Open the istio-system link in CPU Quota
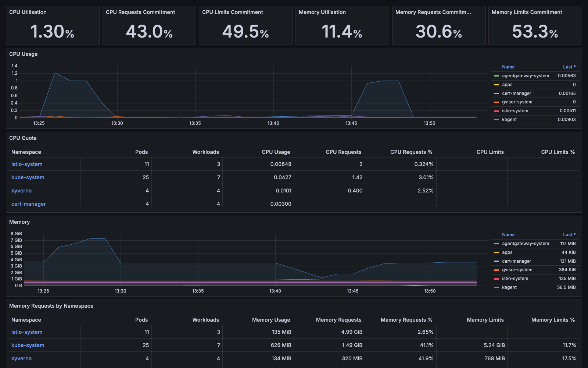 [27, 164]
